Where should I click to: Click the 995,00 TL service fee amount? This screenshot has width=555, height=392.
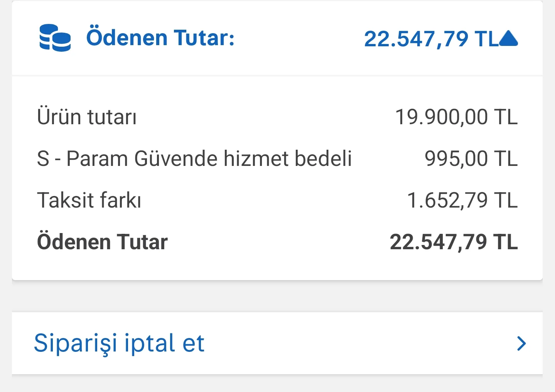click(x=471, y=159)
